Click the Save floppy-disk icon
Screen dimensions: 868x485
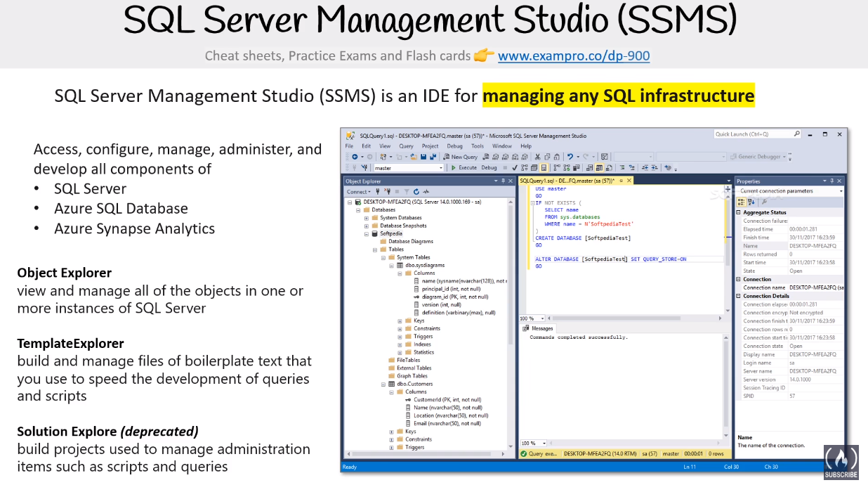(423, 157)
